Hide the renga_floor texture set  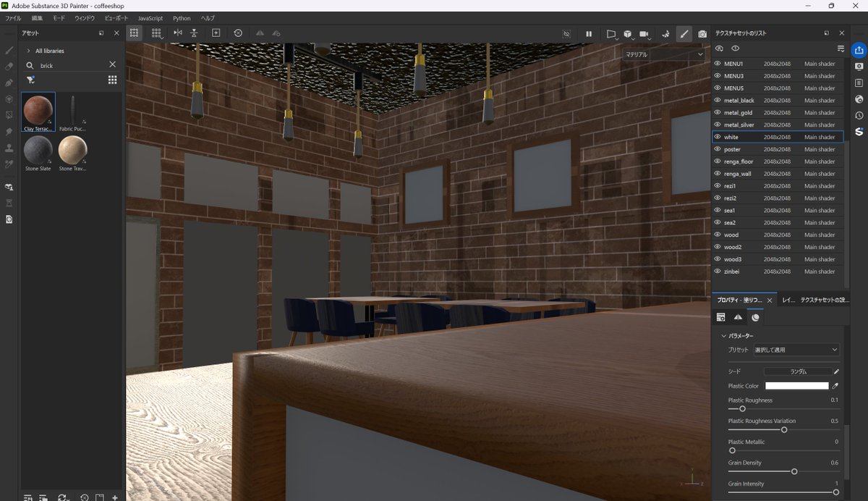(x=718, y=161)
